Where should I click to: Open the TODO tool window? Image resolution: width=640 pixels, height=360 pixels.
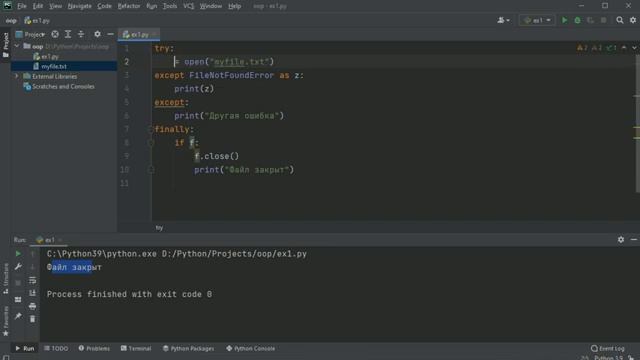pyautogui.click(x=56, y=348)
